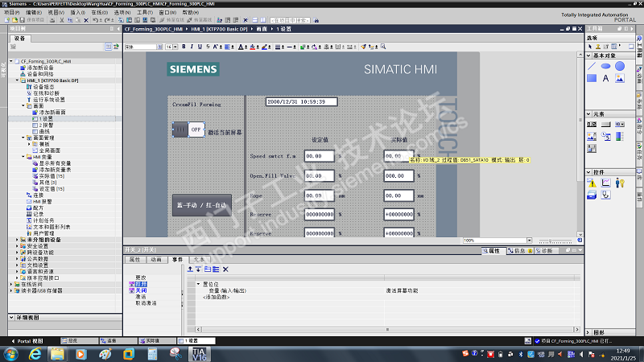Open screen 2 报警 in project tree
The image size is (644, 362).
[47, 125]
